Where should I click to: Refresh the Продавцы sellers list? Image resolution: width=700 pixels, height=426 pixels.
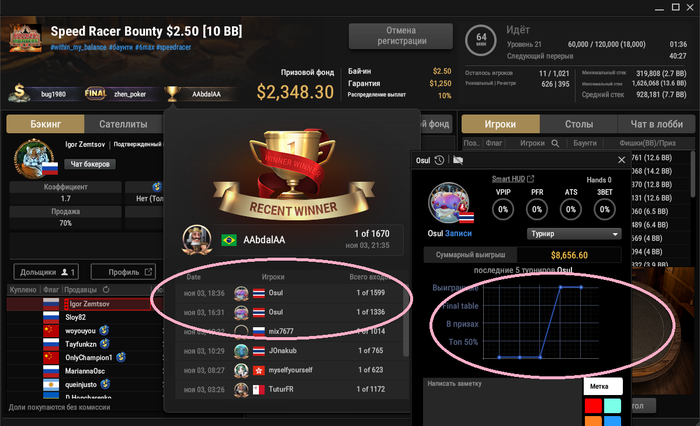(x=106, y=290)
